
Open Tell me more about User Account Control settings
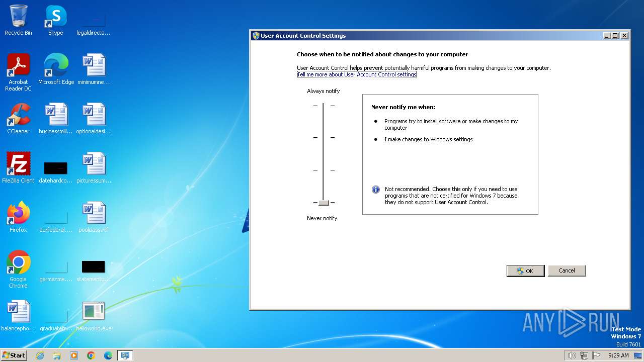[357, 74]
